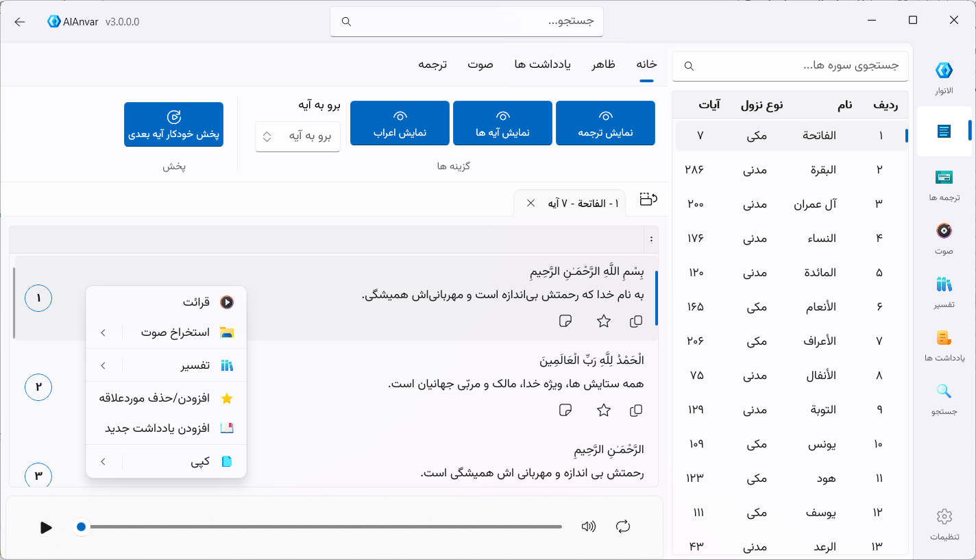
Task: Switch to the ترجمه ribbon tab
Action: [x=432, y=64]
